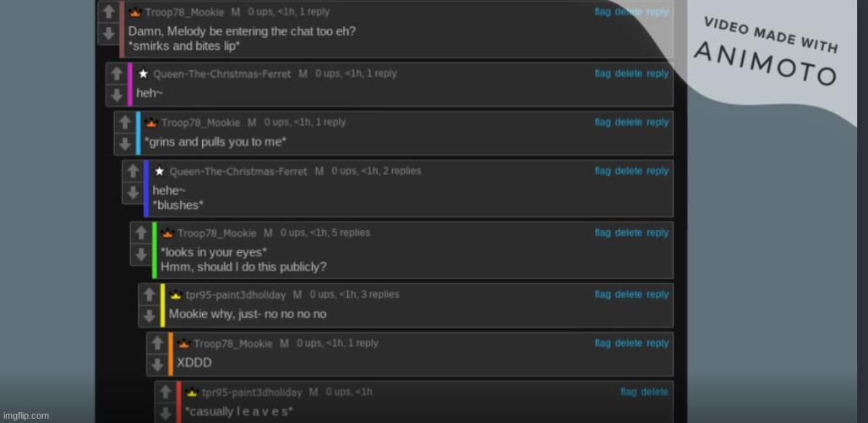This screenshot has height=423, width=868.
Task: Upvote the 'grins and pulls you' comment
Action: pyautogui.click(x=124, y=123)
